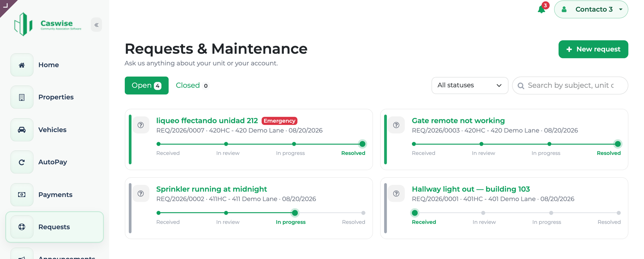Click user avatar icon beside Contacto 3
The image size is (644, 259).
(x=564, y=9)
